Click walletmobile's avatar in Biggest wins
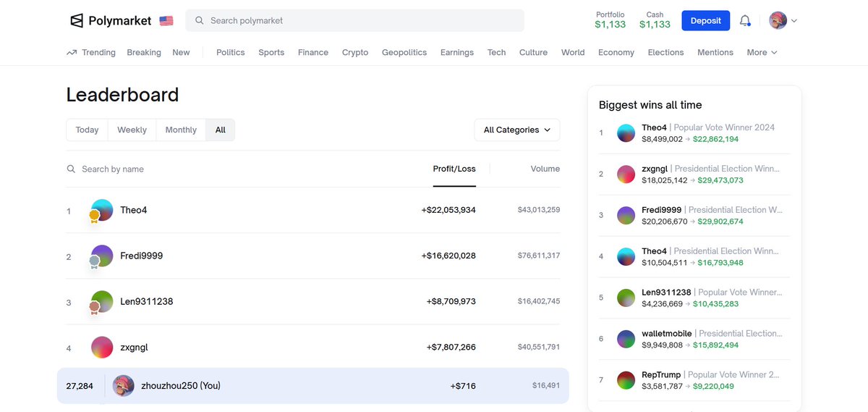Viewport: 868px width, 412px height. pyautogui.click(x=626, y=339)
